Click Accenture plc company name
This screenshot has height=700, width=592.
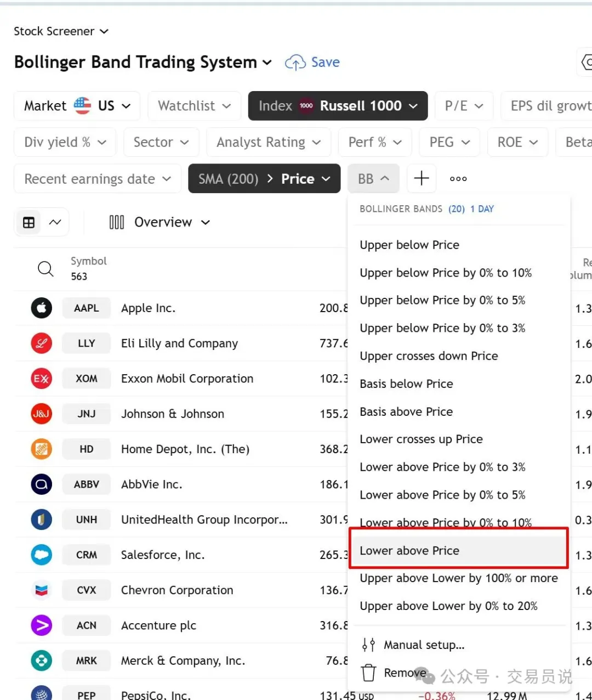click(158, 625)
